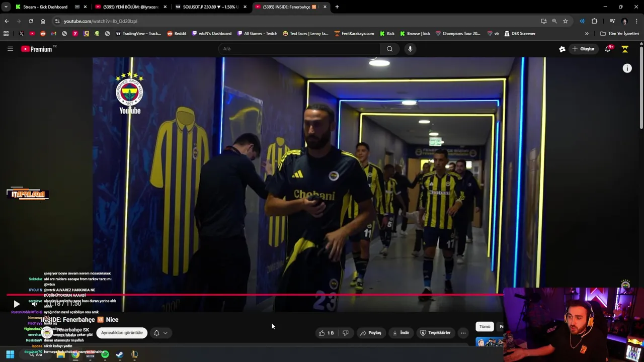Image resolution: width=644 pixels, height=362 pixels.
Task: Mute the video with speaker icon
Action: coord(34,304)
